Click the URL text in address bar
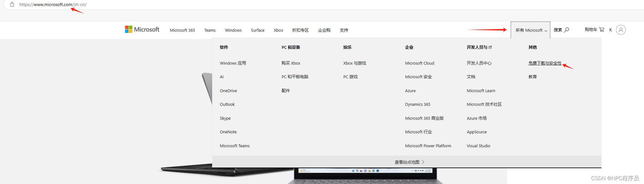The width and height of the screenshot is (644, 184). (x=53, y=4)
